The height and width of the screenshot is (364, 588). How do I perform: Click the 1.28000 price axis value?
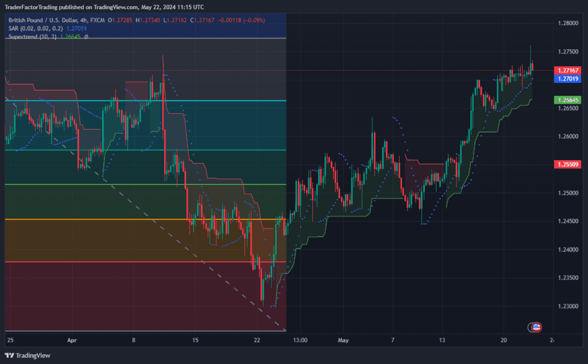point(568,23)
